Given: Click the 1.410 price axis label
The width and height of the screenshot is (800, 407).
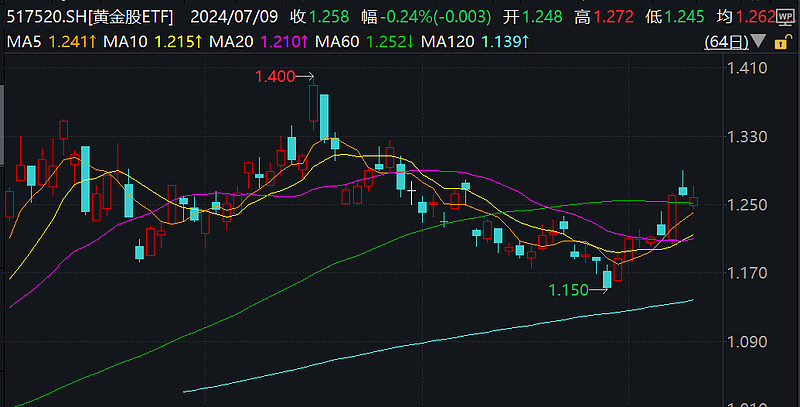Looking at the screenshot, I should click(x=747, y=68).
